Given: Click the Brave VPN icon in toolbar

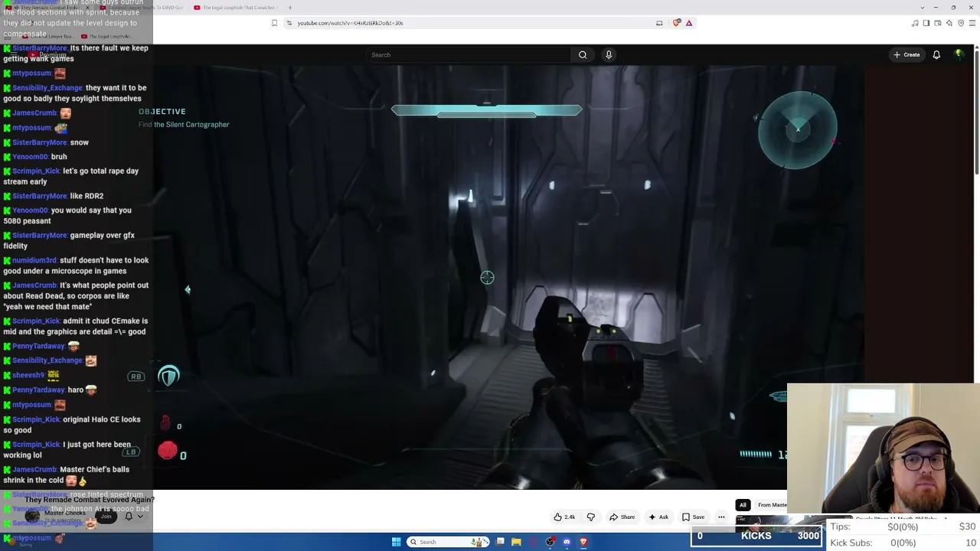Looking at the screenshot, I should pyautogui.click(x=961, y=23).
